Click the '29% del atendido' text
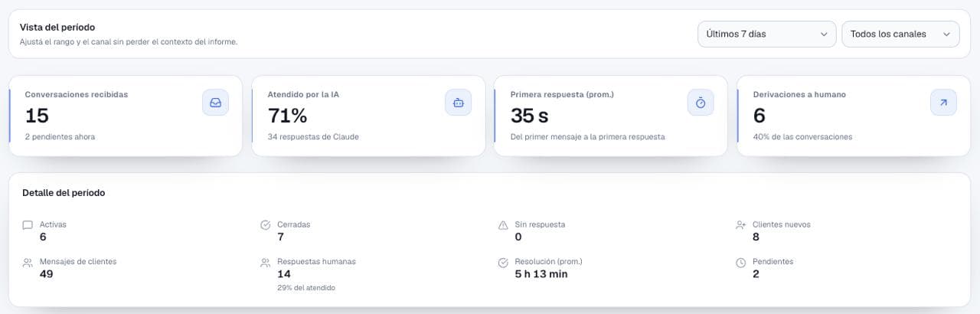 [306, 288]
